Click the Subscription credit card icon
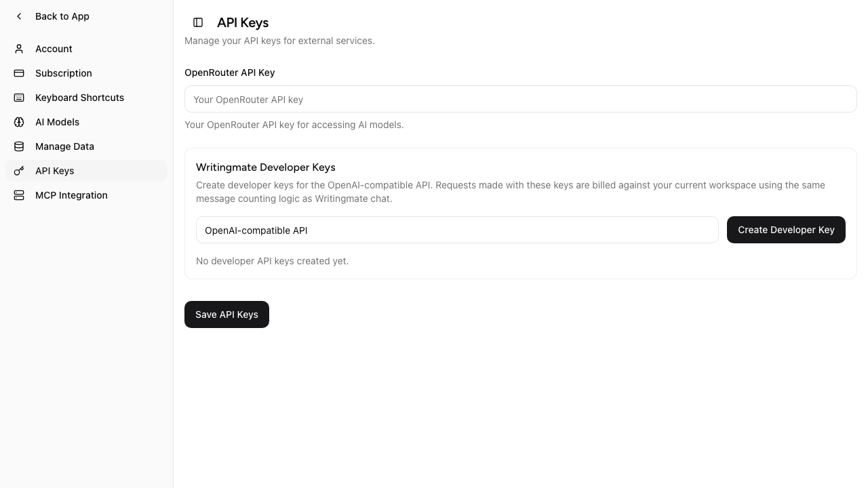This screenshot has height=488, width=868. coord(18,73)
